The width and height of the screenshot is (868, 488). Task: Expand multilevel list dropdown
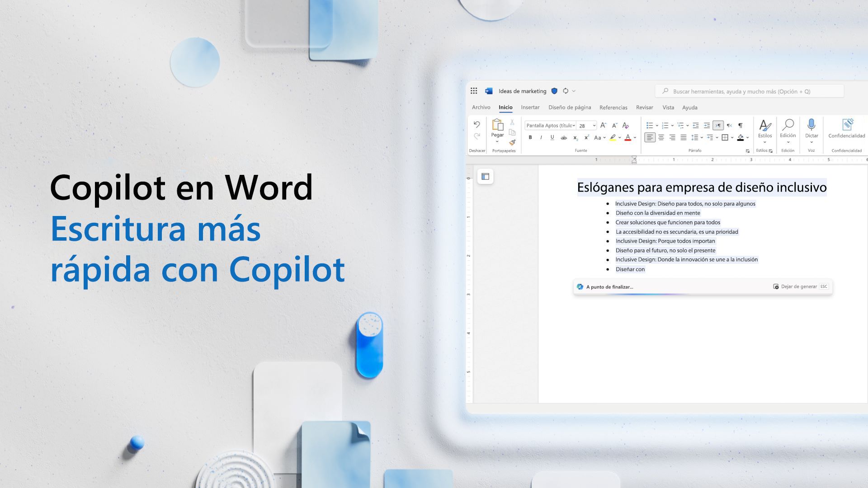pos(688,126)
